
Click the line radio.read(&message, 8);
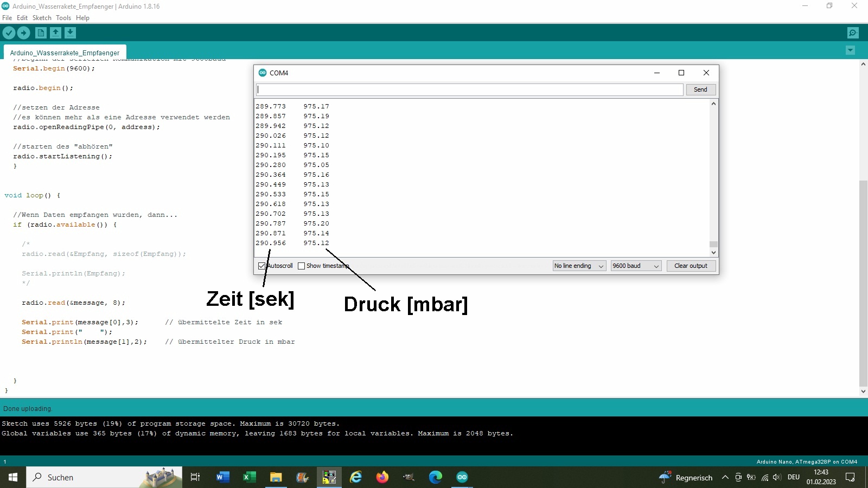73,303
